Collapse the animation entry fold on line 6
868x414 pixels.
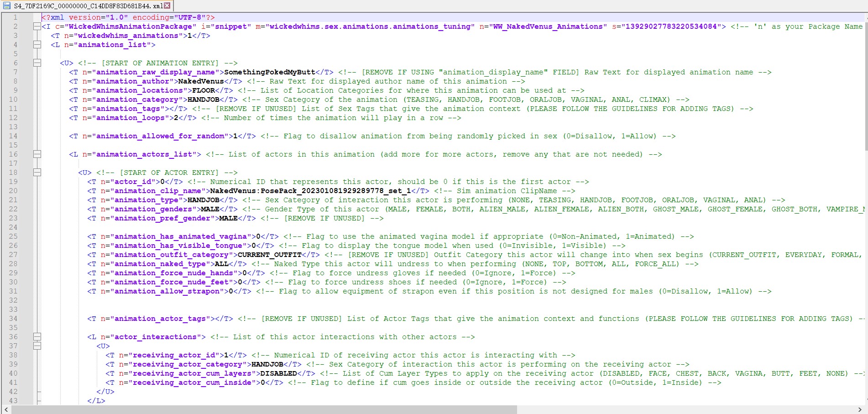point(37,63)
